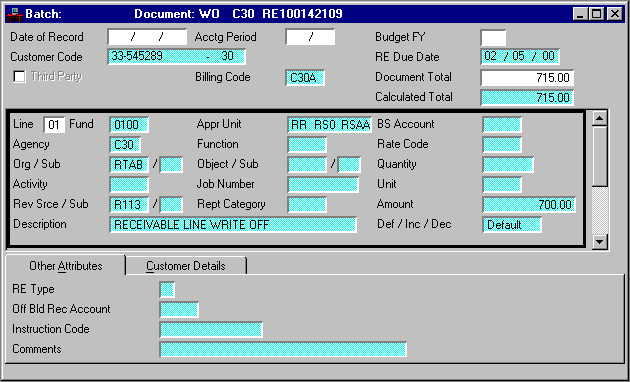
Task: Click the empty Function field
Action: [x=307, y=145]
